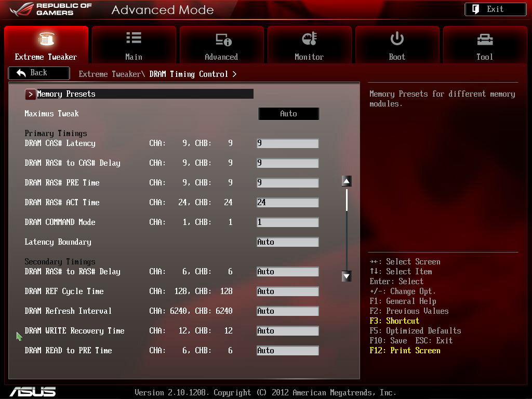Edit the DRAM RAS# ACT Time field
This screenshot has height=399, width=532.
(x=288, y=203)
